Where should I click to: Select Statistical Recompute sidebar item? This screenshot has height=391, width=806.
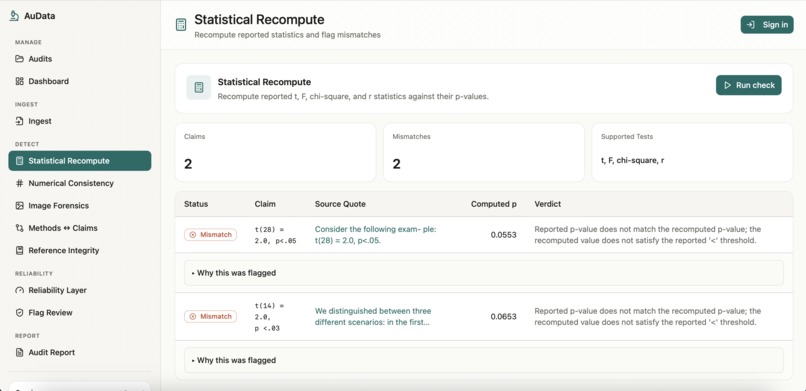(80, 161)
